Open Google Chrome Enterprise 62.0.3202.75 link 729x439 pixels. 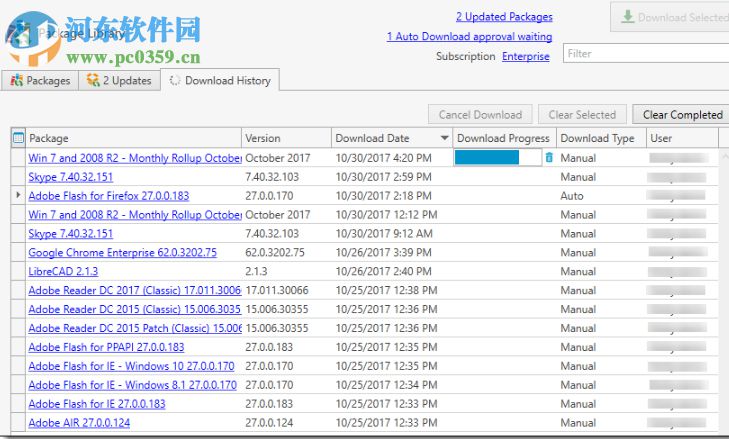122,253
